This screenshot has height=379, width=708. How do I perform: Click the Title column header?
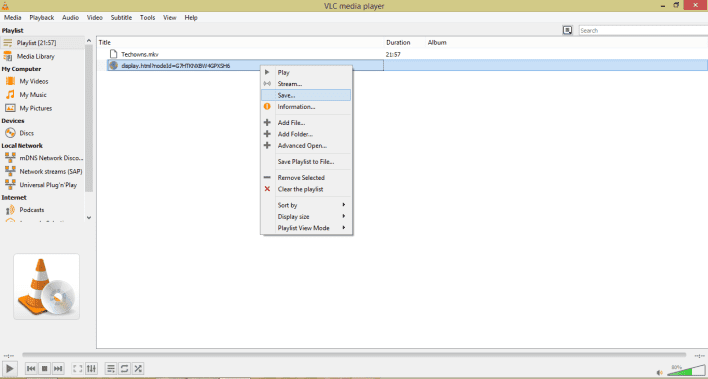[x=240, y=42]
